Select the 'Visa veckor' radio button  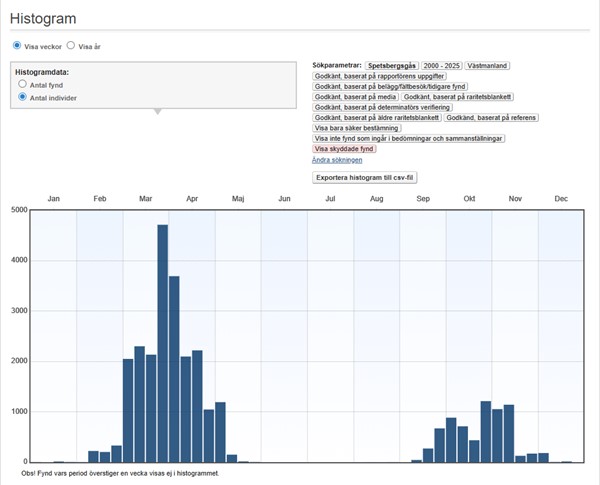coord(16,46)
